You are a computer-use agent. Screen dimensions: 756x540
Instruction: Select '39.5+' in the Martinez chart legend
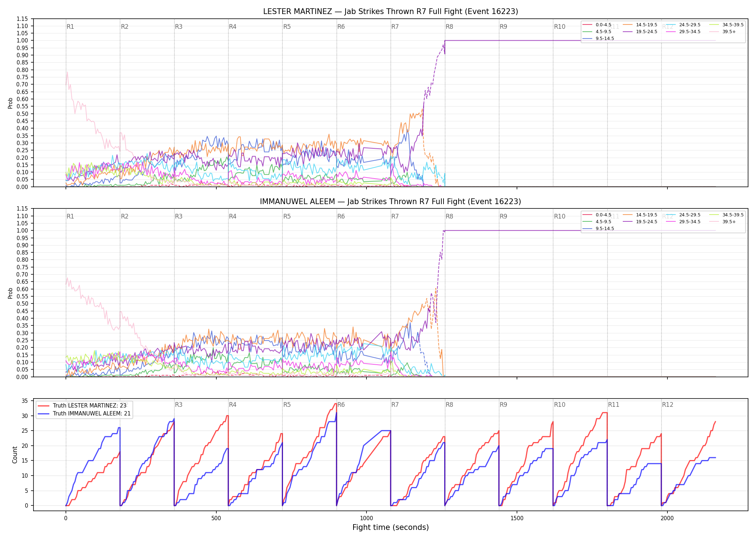pos(729,32)
